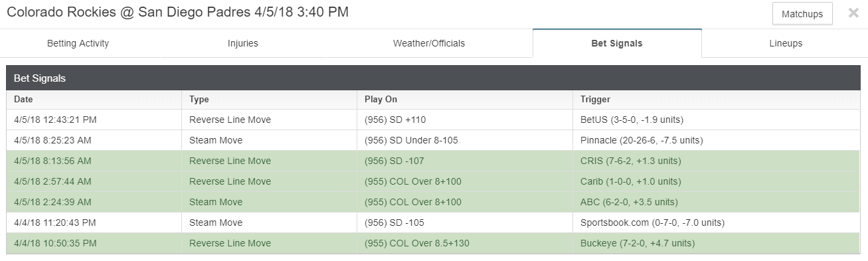Click the Play On column header
Screen dimensions: 868x261
click(x=465, y=100)
